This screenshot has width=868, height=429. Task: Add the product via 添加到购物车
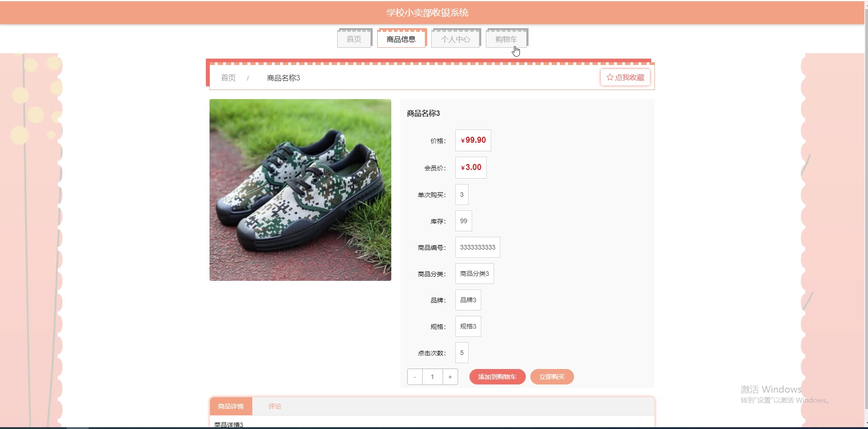(497, 377)
